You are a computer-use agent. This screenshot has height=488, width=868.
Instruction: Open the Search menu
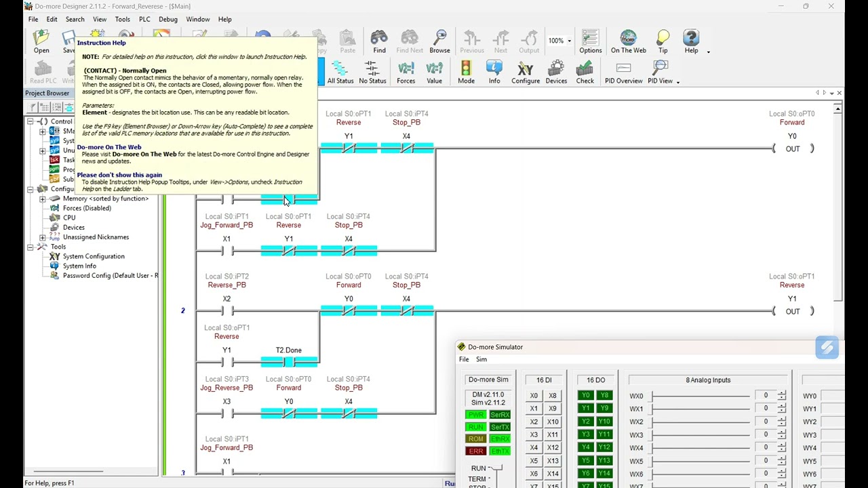pyautogui.click(x=75, y=20)
